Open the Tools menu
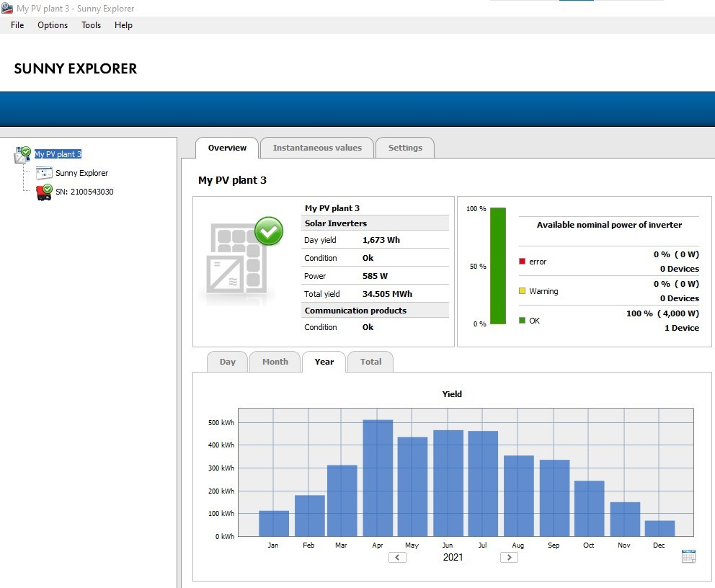 point(92,25)
